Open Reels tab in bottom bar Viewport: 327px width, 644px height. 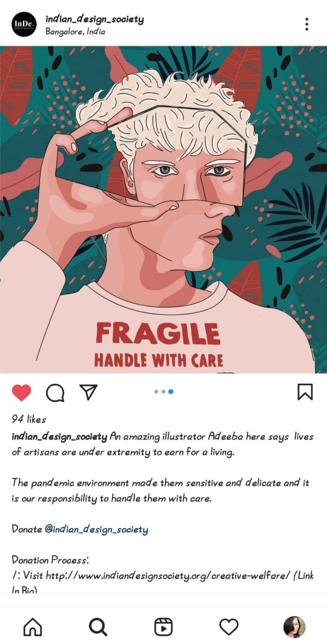(163, 627)
